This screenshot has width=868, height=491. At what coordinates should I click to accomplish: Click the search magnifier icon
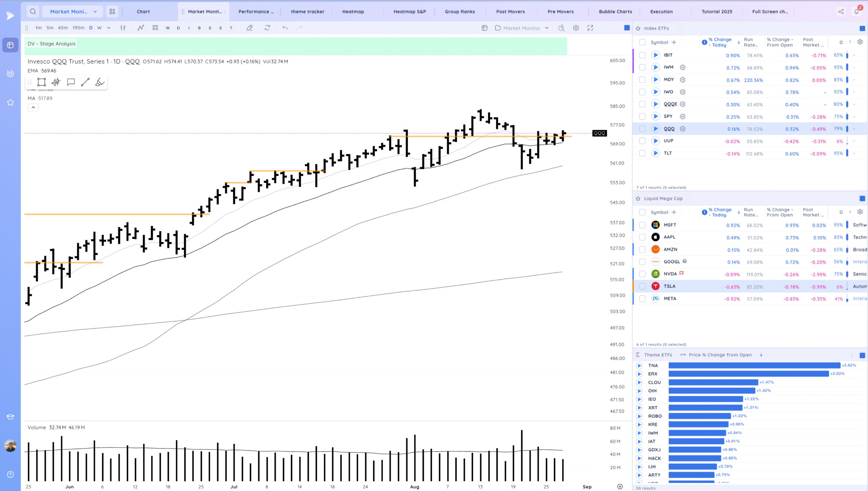coord(33,12)
